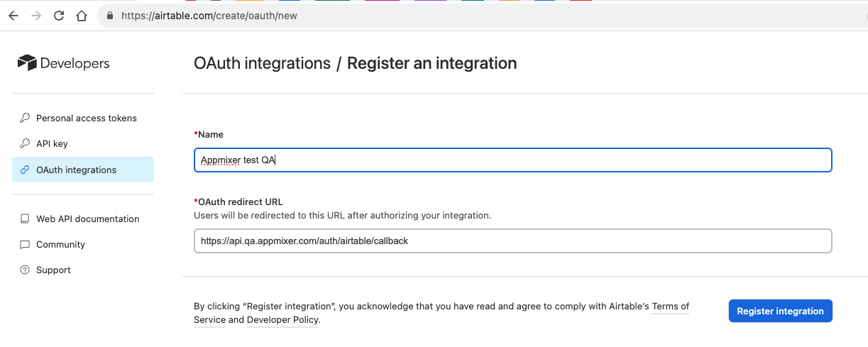Click the OAuth integrations link icon
The height and width of the screenshot is (347, 868).
[x=25, y=170]
